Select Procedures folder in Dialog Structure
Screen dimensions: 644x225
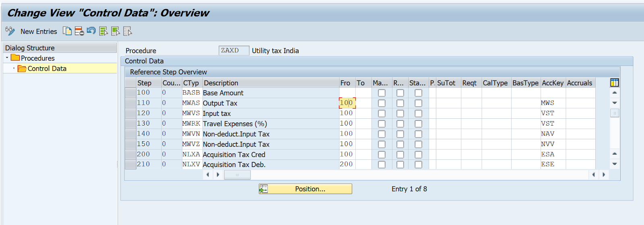click(37, 58)
